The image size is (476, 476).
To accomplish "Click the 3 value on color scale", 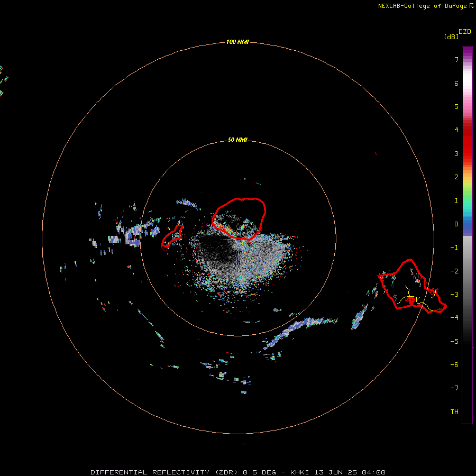I will click(456, 153).
